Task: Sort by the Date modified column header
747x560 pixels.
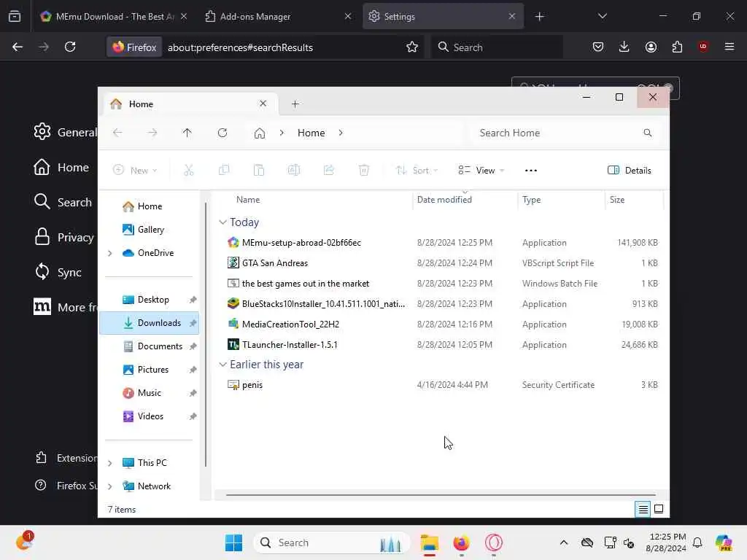Action: click(465, 200)
